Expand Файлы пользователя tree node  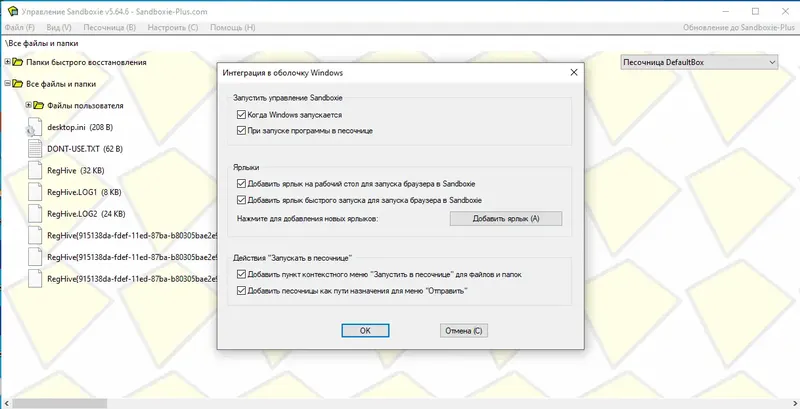(29, 105)
